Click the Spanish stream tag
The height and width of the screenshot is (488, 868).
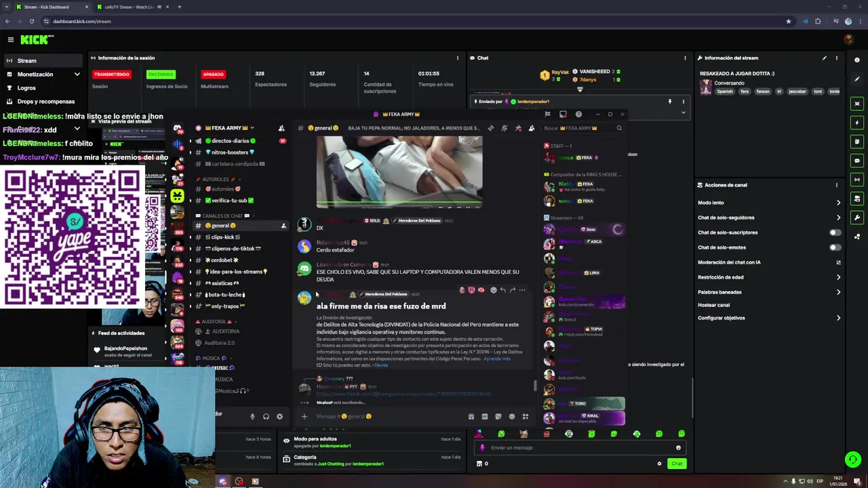pyautogui.click(x=725, y=91)
